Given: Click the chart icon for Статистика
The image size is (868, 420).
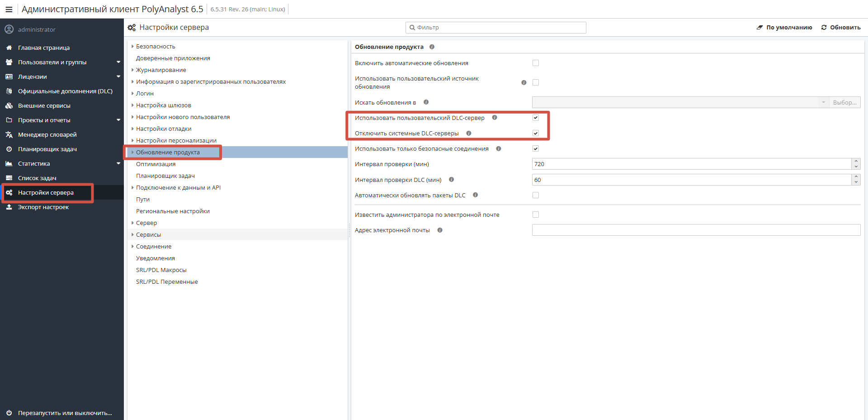Looking at the screenshot, I should click(9, 163).
